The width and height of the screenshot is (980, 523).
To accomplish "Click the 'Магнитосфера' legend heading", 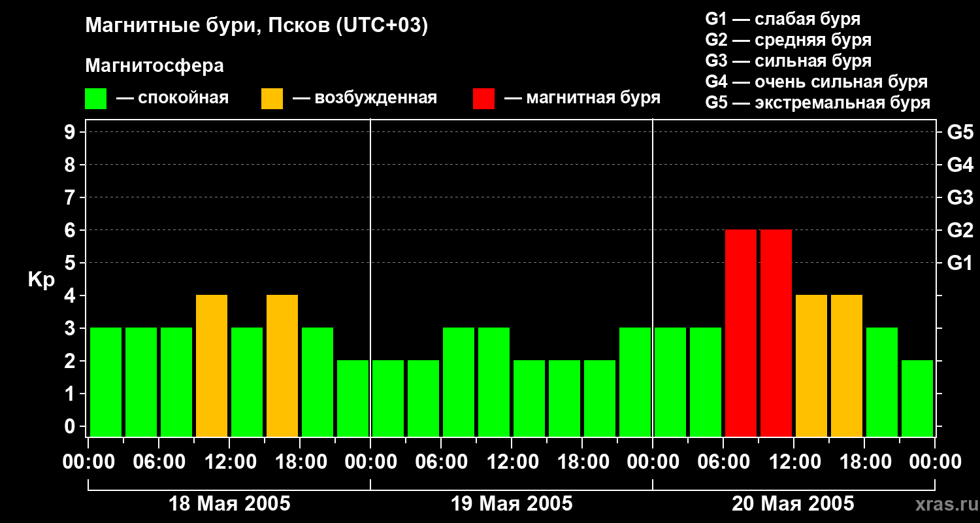I will coord(154,66).
